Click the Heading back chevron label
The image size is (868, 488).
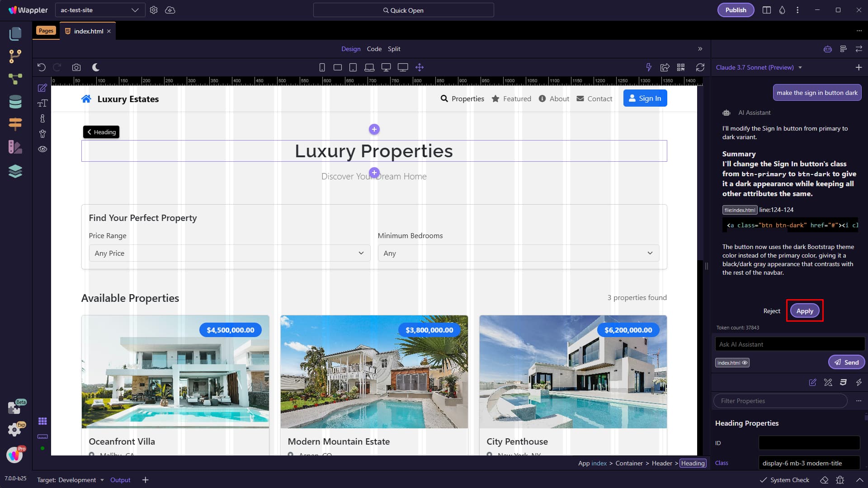tap(101, 132)
